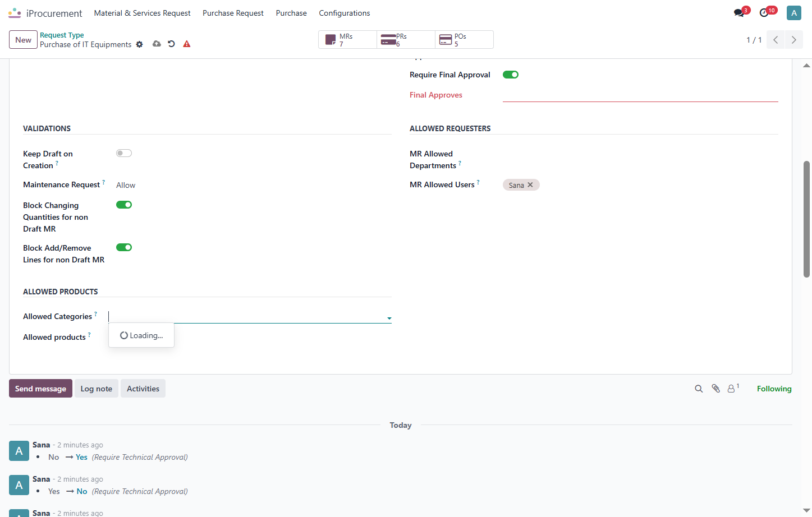Attach files using the paperclip icon

click(x=715, y=389)
